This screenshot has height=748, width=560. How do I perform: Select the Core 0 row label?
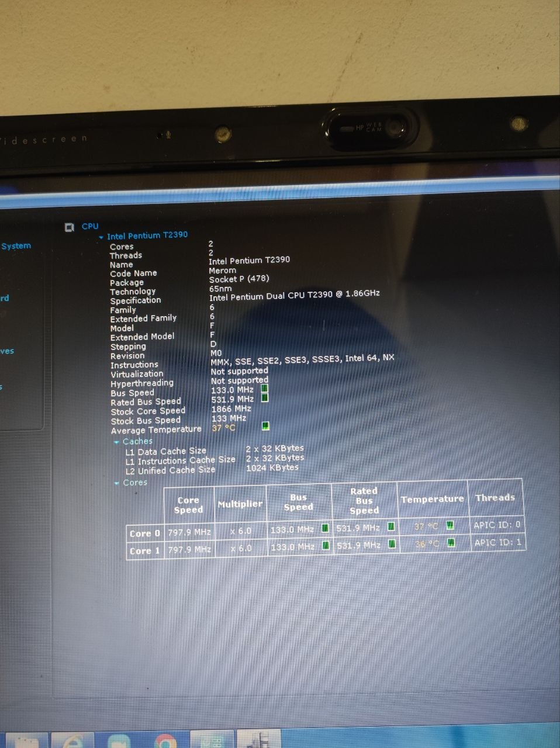pyautogui.click(x=144, y=534)
